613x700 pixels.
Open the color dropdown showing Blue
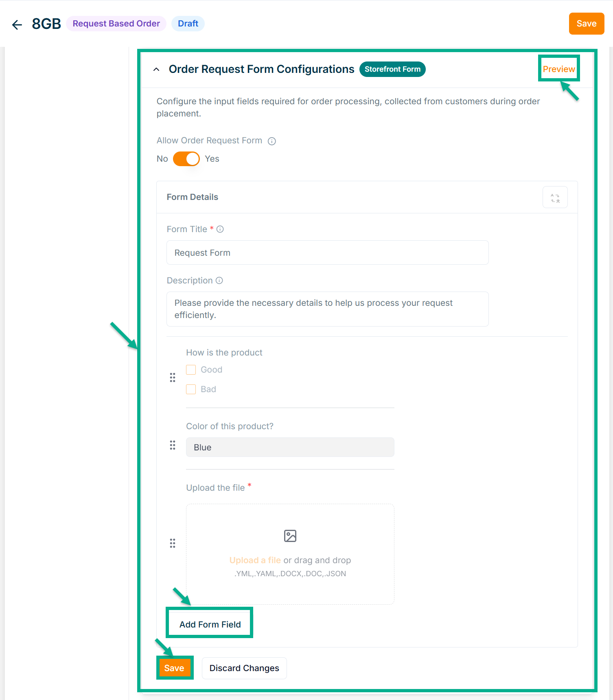point(290,447)
